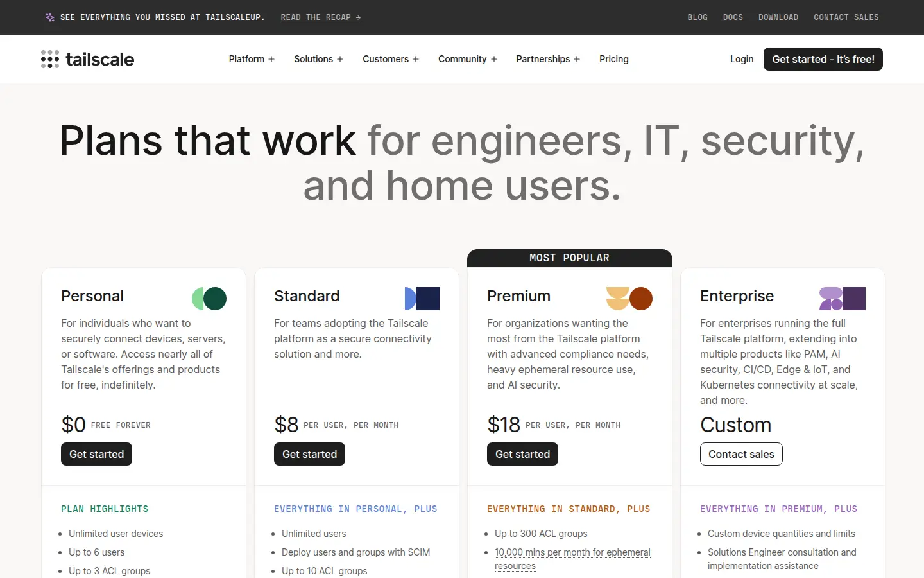Click Unlimited user devices text

(116, 534)
